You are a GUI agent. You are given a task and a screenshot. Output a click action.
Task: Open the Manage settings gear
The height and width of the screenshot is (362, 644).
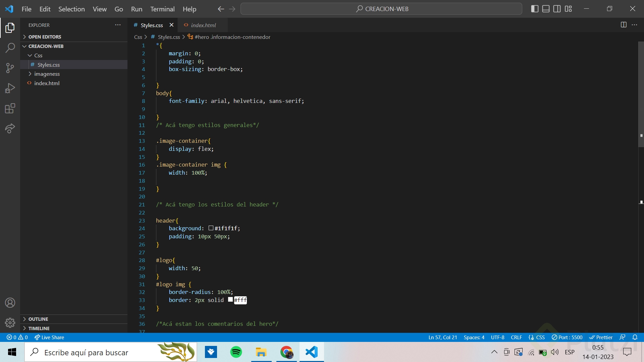coord(10,322)
